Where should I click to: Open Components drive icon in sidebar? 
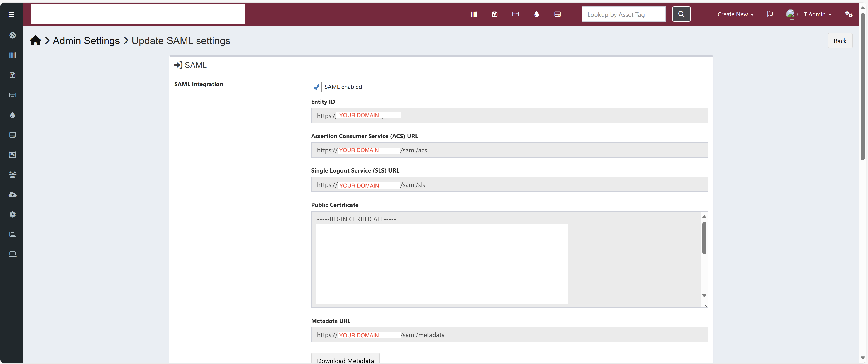[12, 135]
